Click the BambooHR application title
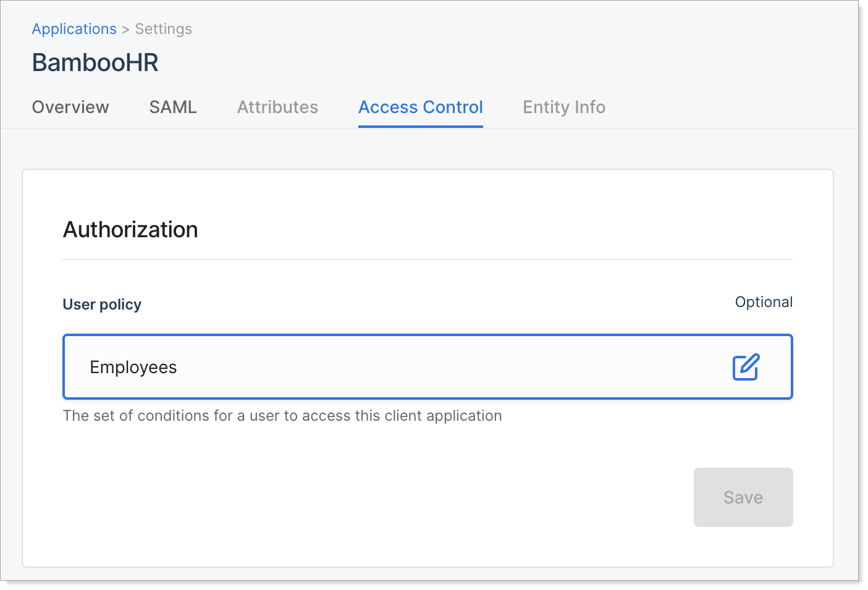Image resolution: width=868 pixels, height=590 pixels. [95, 62]
